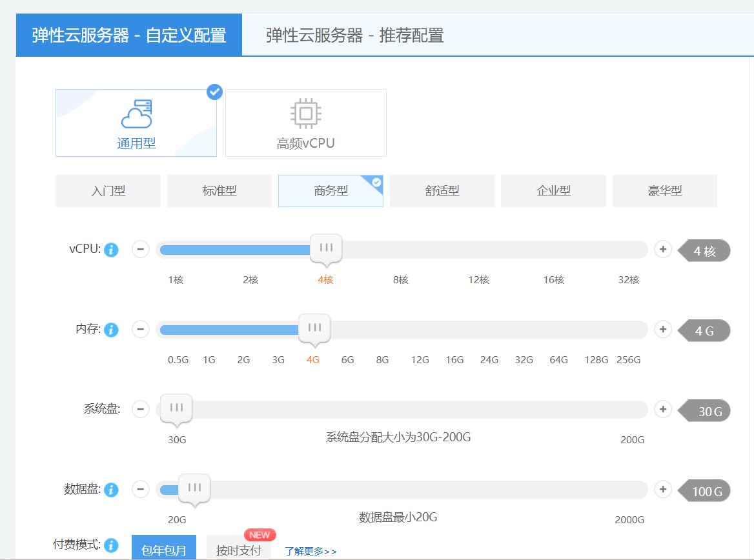Screen dimensions: 754x560
Task: Switch to 弹性云服务器 - 推荐配置 tab
Action: click(x=355, y=35)
